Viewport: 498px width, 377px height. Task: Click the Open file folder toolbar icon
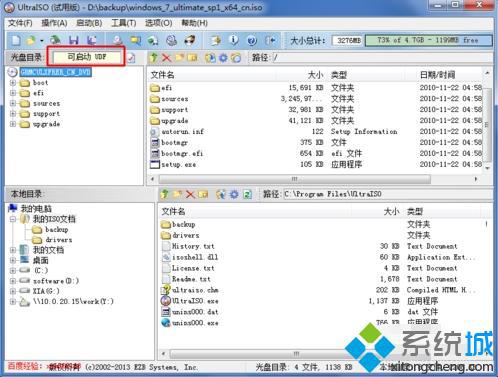(x=31, y=40)
